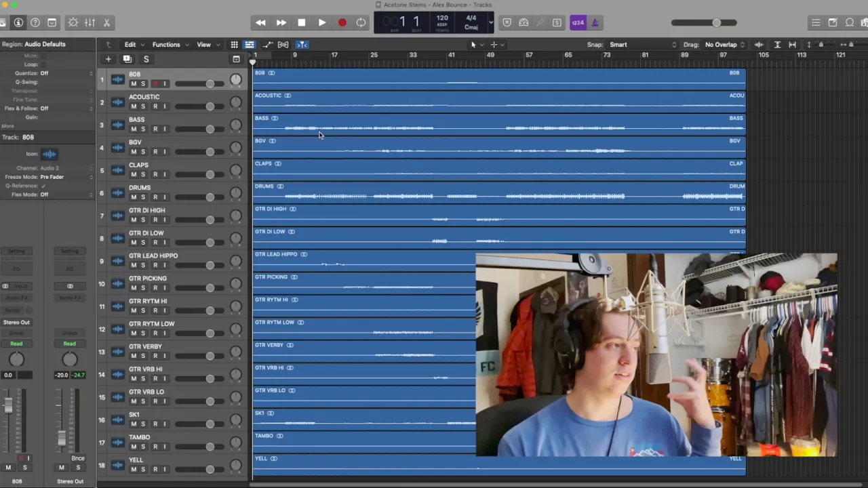Mute the 808 track
Screen dimensions: 868x488
[133, 83]
